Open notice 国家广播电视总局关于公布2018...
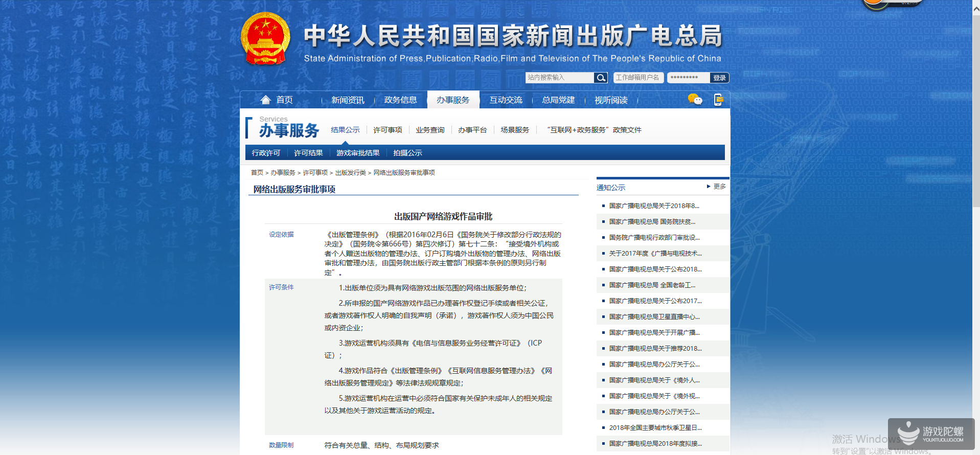 point(655,269)
